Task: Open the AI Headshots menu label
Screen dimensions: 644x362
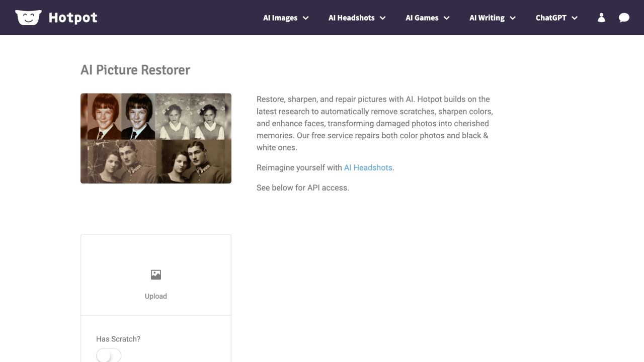Action: click(x=352, y=18)
